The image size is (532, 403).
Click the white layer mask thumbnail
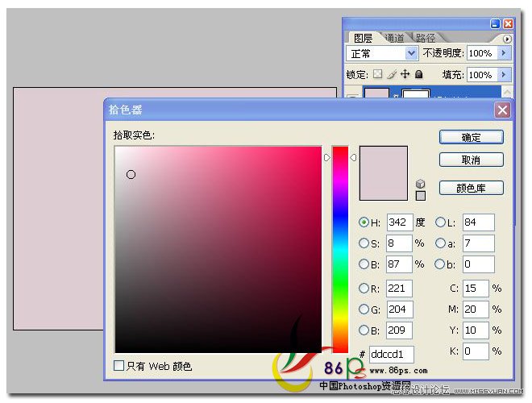click(416, 93)
